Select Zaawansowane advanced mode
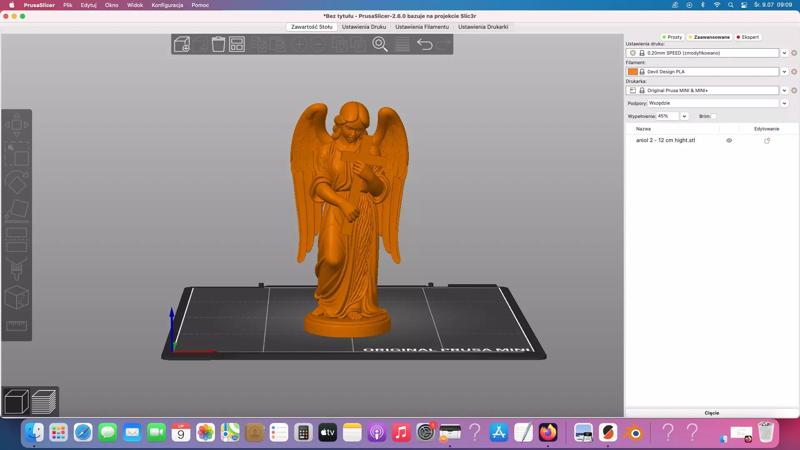 [709, 37]
